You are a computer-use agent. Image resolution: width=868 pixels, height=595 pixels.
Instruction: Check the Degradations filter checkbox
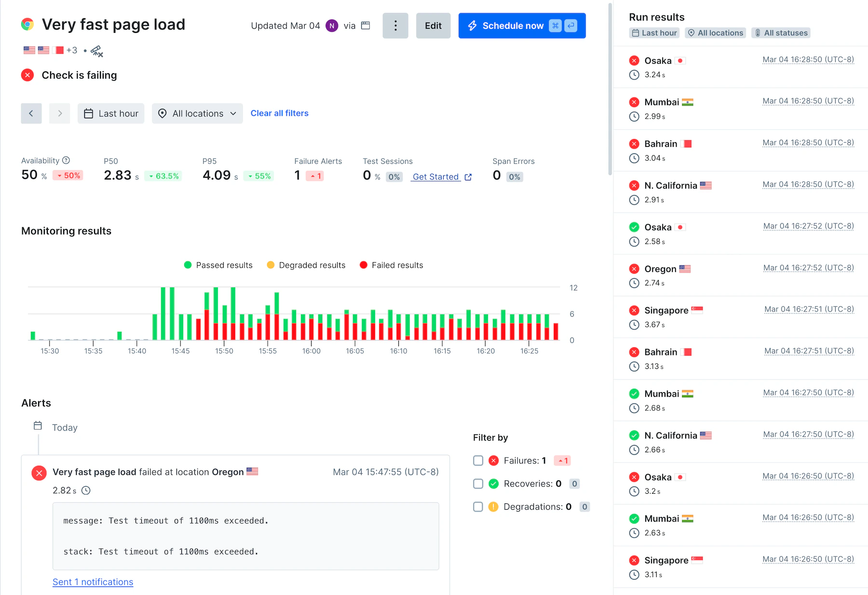pos(478,507)
